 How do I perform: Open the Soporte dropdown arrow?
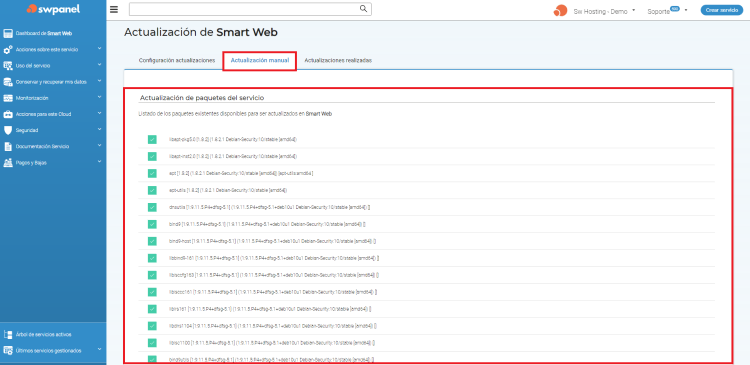pyautogui.click(x=686, y=10)
